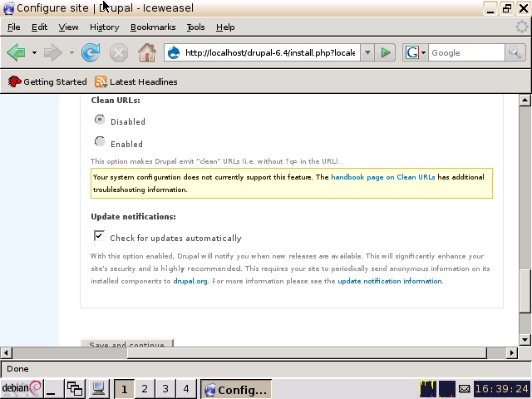Open the Latest Headlines feed bookmark

click(x=135, y=81)
